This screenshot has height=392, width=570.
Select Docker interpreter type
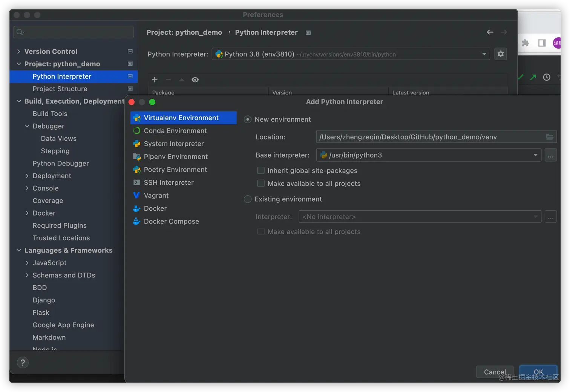184,208
